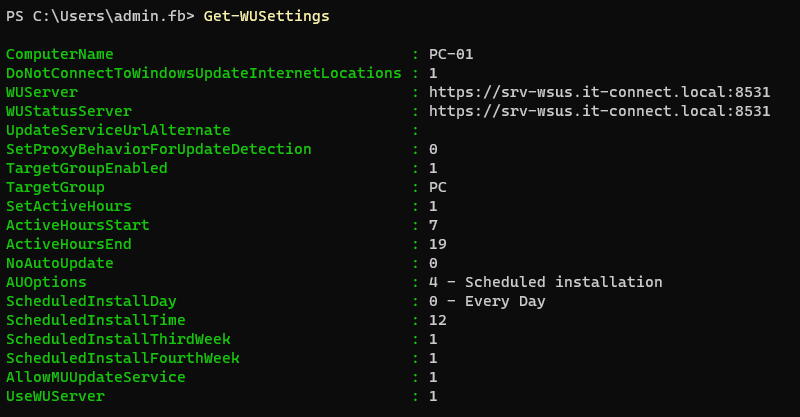Click the WUStatusServer URL value
Viewport: 800px width, 417px height.
(x=599, y=111)
